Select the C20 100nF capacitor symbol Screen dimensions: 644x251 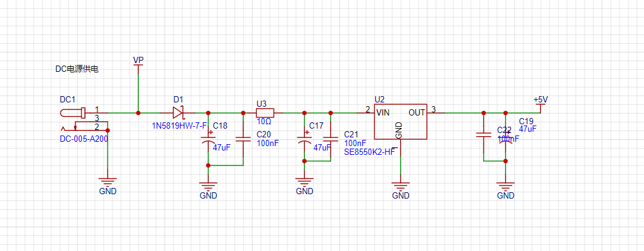pyautogui.click(x=243, y=138)
